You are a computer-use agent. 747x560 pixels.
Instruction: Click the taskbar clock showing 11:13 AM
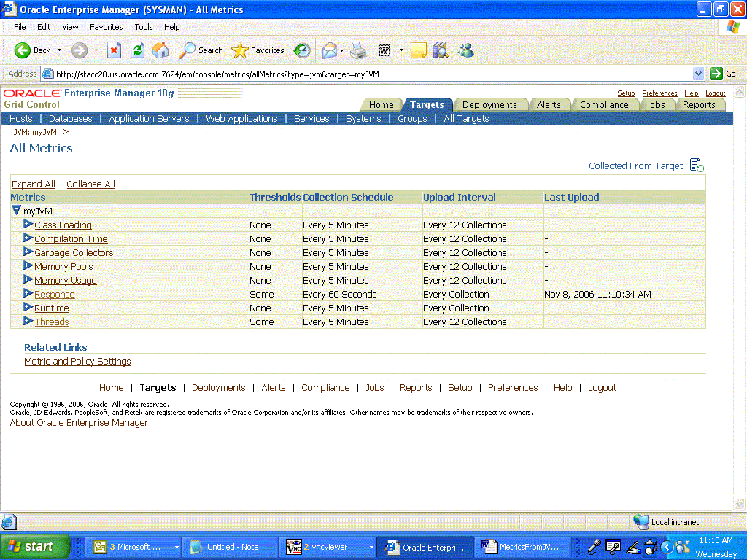716,540
